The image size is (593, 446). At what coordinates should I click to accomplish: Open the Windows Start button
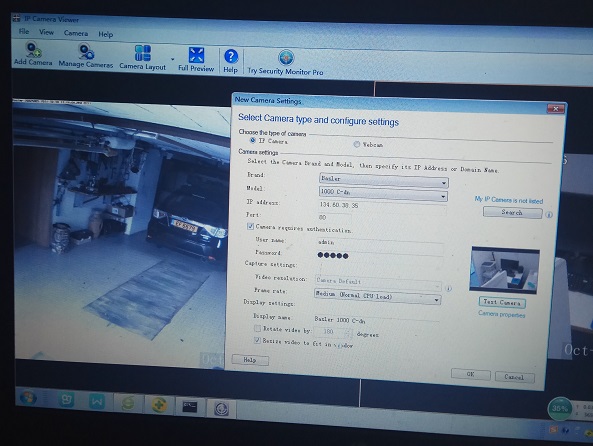[28, 398]
